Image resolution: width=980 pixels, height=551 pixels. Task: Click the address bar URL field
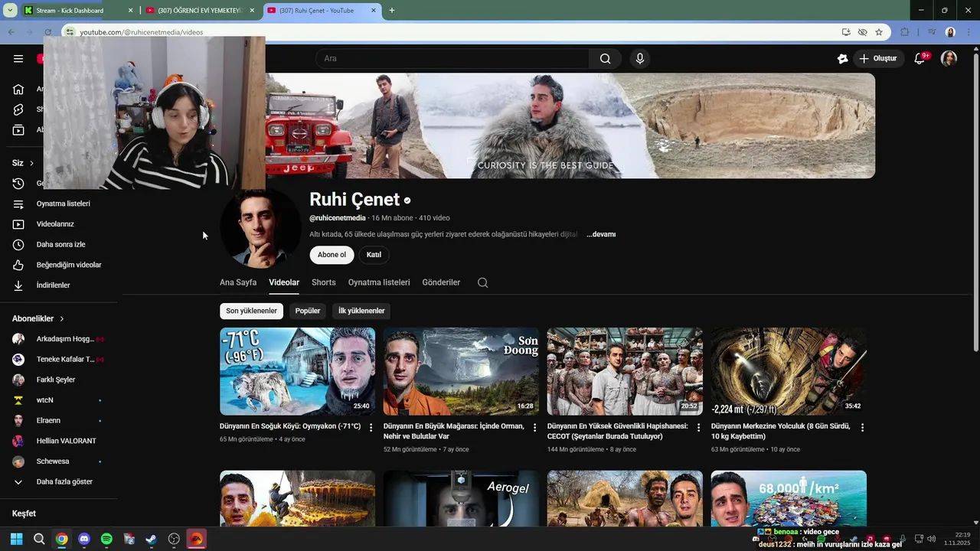[x=452, y=32]
